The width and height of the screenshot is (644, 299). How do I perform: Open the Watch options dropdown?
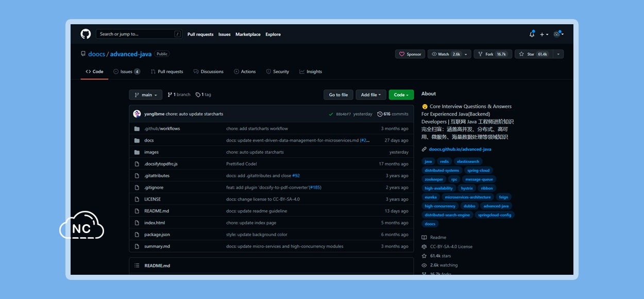(x=466, y=54)
